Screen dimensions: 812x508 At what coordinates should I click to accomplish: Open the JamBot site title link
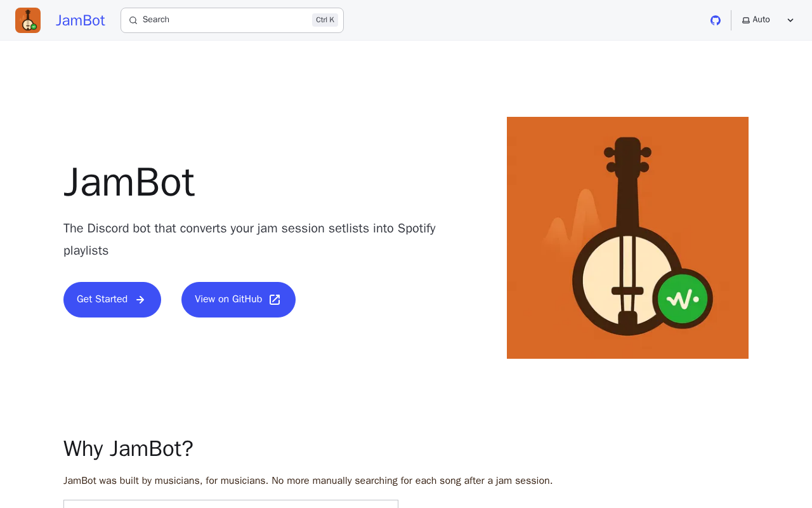(x=81, y=20)
